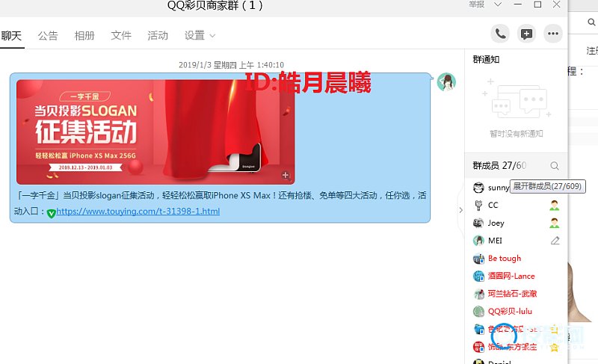
Task: Click the plus icon on the banner image
Action: point(285,175)
